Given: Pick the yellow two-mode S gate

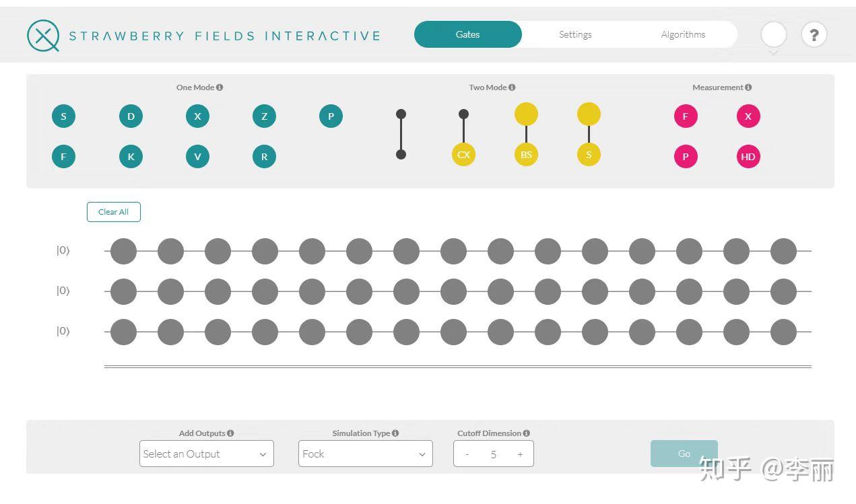Looking at the screenshot, I should point(589,154).
